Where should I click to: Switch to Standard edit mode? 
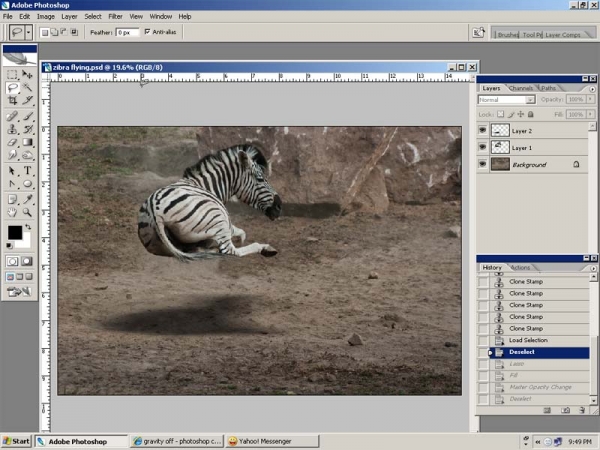[x=12, y=261]
